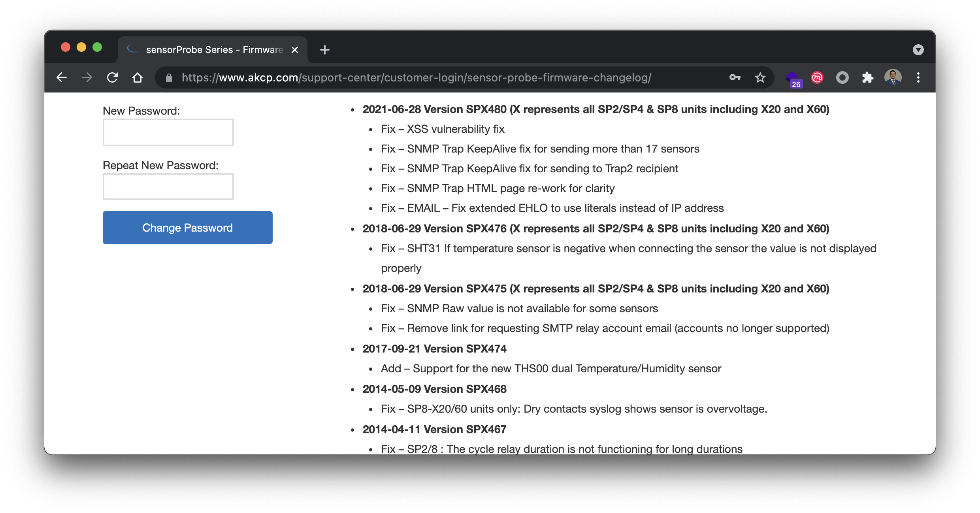This screenshot has width=980, height=513.
Task: Reload the page with refresh icon
Action: 113,77
